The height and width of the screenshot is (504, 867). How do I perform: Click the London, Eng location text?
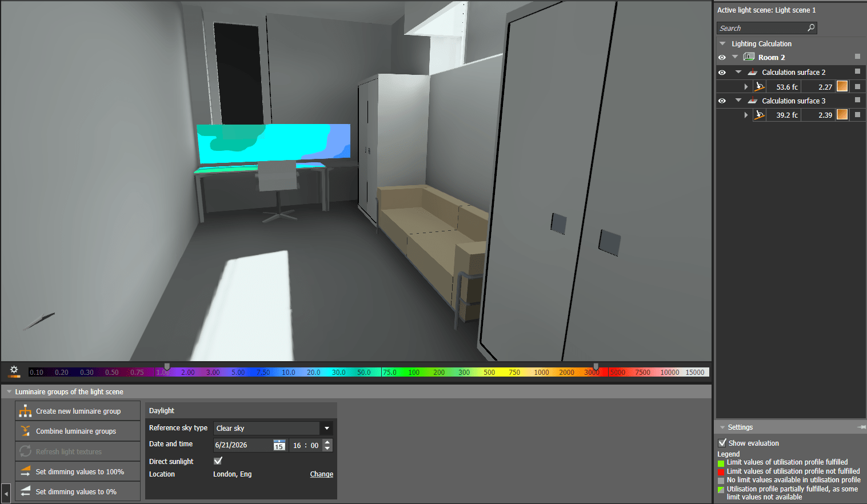click(232, 474)
